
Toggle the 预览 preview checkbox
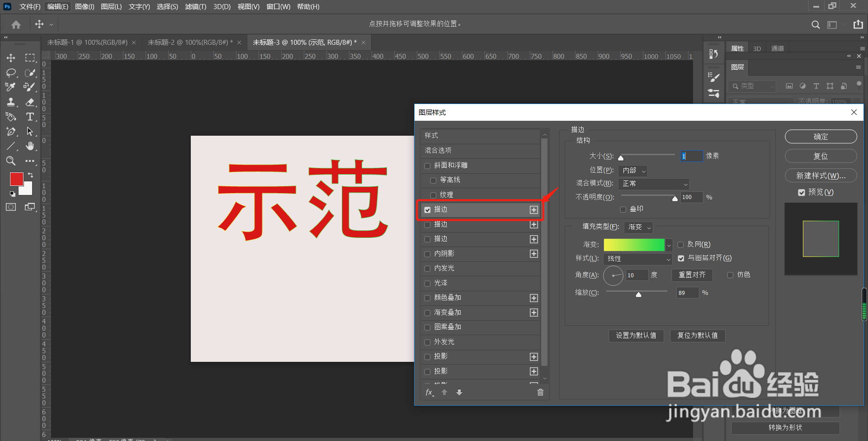801,192
